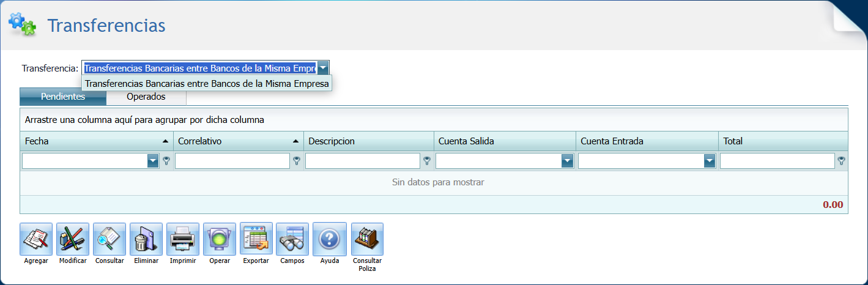Click the Imprimir printer icon
Image resolution: width=868 pixels, height=285 pixels.
[x=183, y=239]
